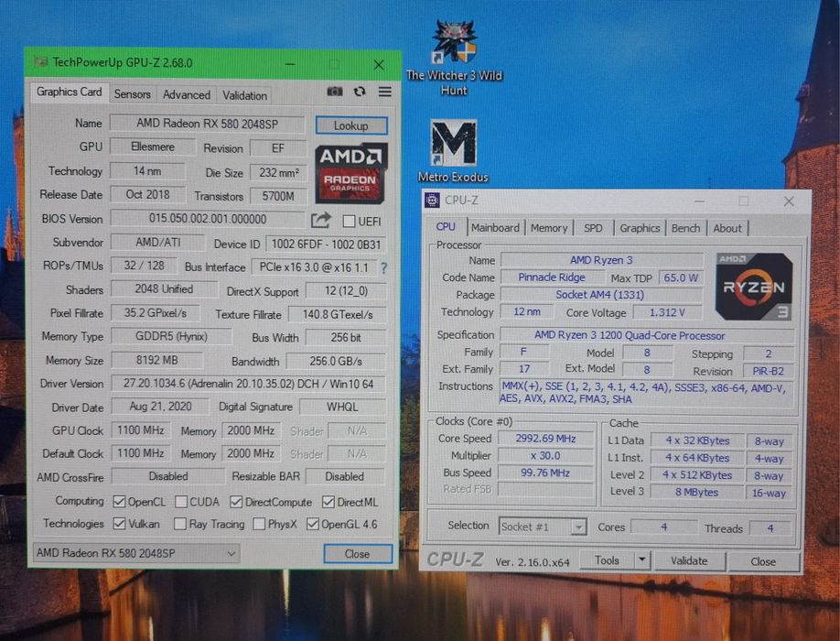The width and height of the screenshot is (840, 641).
Task: Open the Mainboard tab in CPU-Z
Action: pyautogui.click(x=495, y=228)
